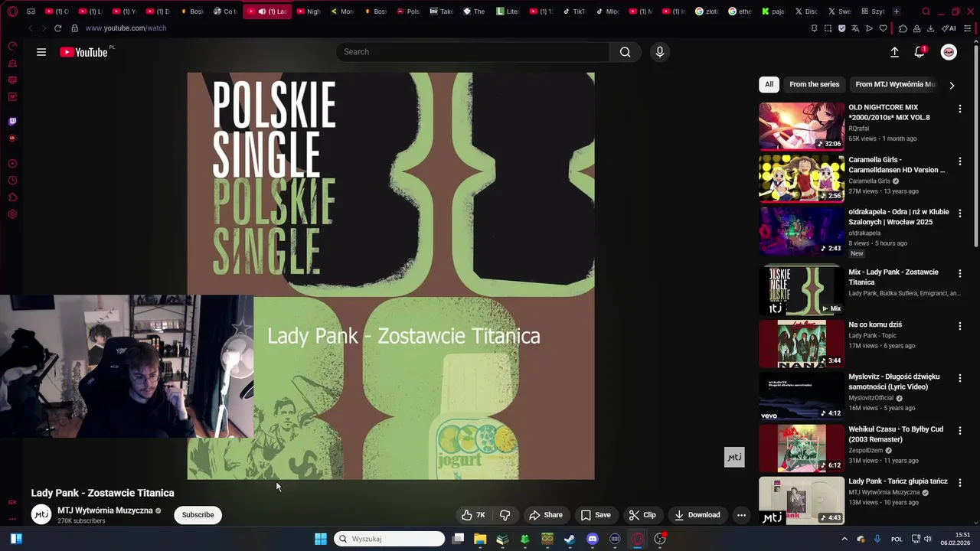This screenshot has height=551, width=980.
Task: Open Twitch from the Opera sidebar
Action: point(12,121)
